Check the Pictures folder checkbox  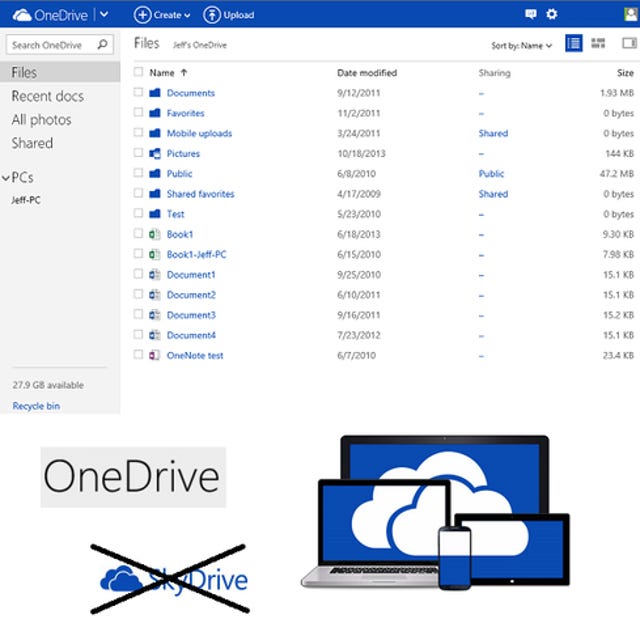[138, 153]
